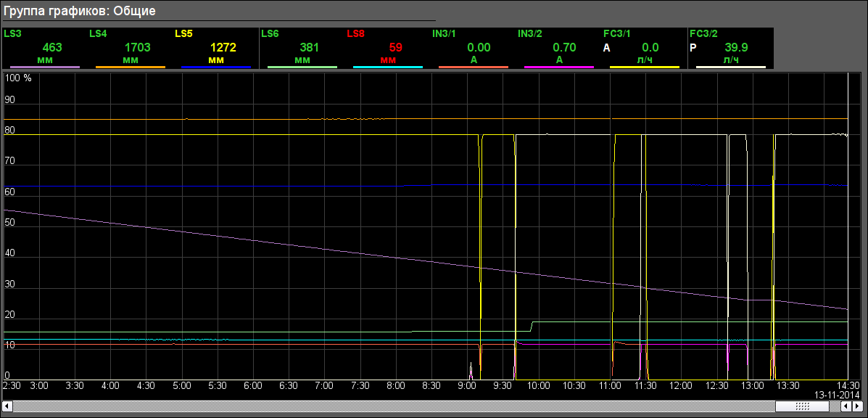Select the LS3 channel label
The image size is (868, 418).
coord(12,34)
